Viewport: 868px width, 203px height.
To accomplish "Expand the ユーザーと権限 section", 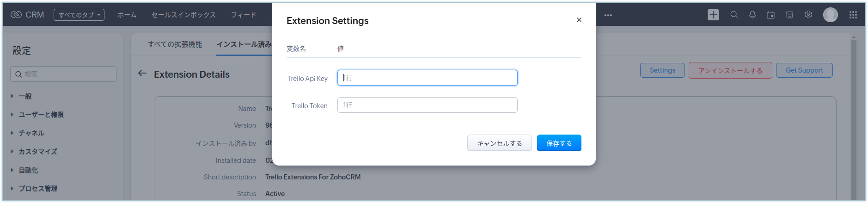I will click(41, 115).
